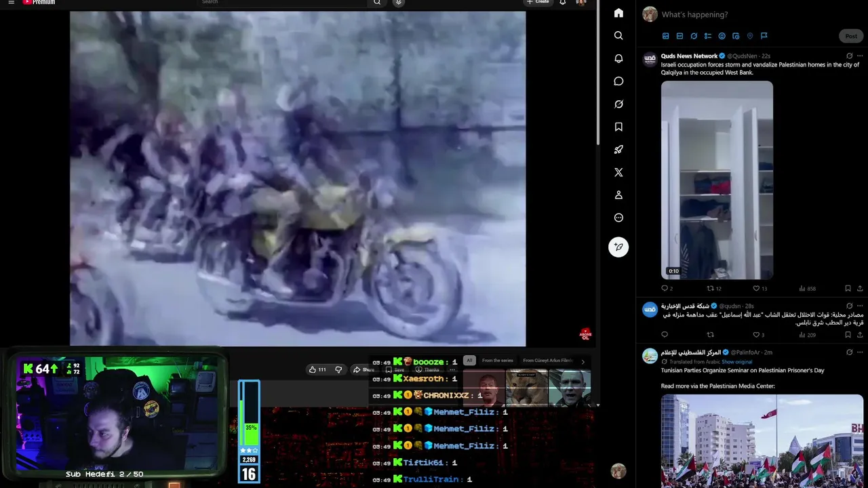This screenshot has width=868, height=488.
Task: Open YouTube Premium logo home
Action: 39,2
